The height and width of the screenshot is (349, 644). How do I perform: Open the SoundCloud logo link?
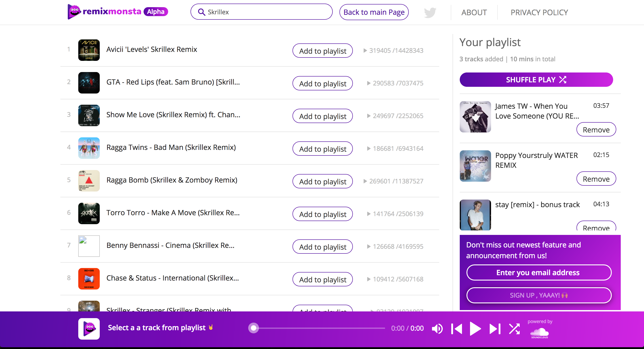(x=540, y=333)
